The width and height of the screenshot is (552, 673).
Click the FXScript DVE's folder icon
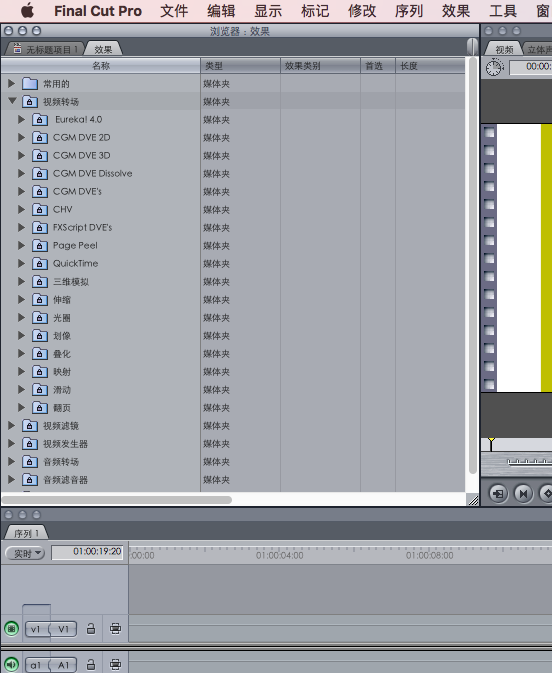40,227
